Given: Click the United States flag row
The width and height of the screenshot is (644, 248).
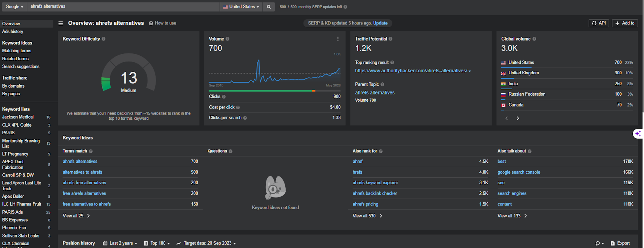Looking at the screenshot, I should (x=567, y=63).
